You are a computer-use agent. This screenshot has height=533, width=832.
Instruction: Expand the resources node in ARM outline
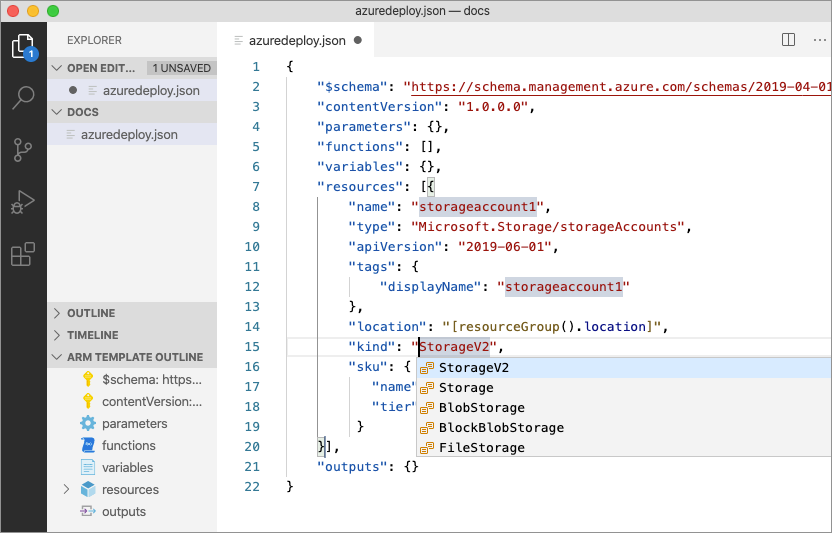66,490
